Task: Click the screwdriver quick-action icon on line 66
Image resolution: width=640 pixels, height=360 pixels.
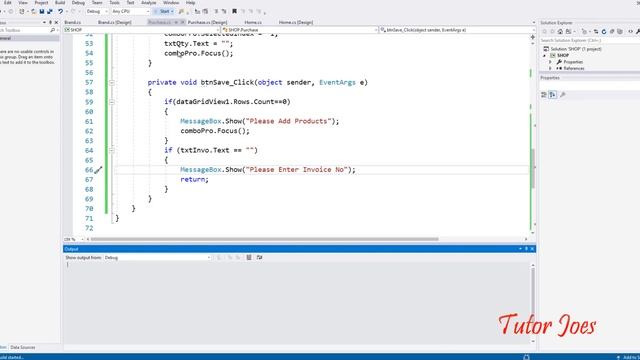Action: (x=98, y=170)
